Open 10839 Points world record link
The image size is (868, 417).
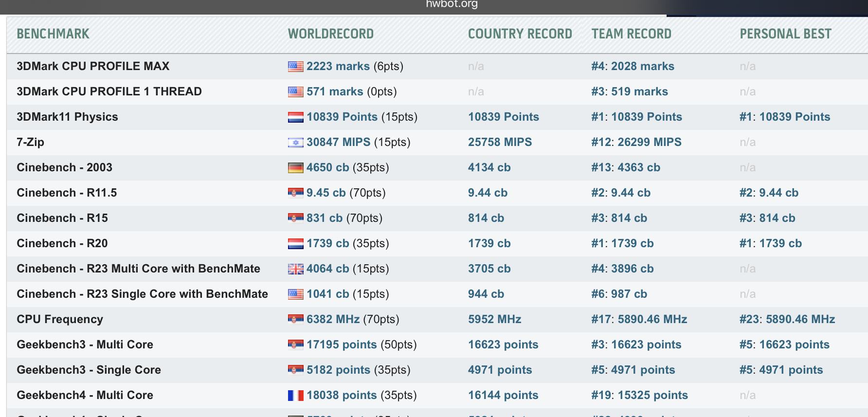coord(342,117)
